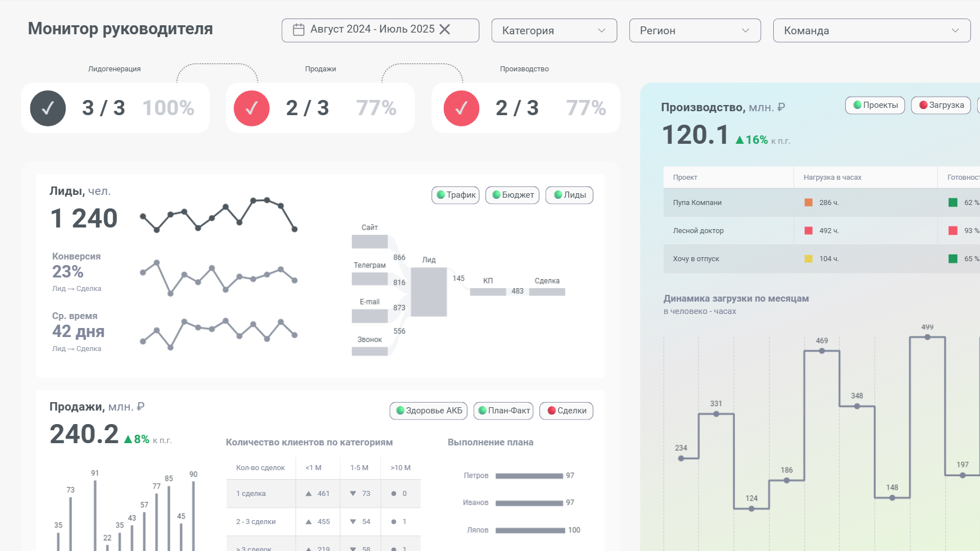Click the green growth arrow beside 16%
The image size is (980, 551).
click(739, 140)
